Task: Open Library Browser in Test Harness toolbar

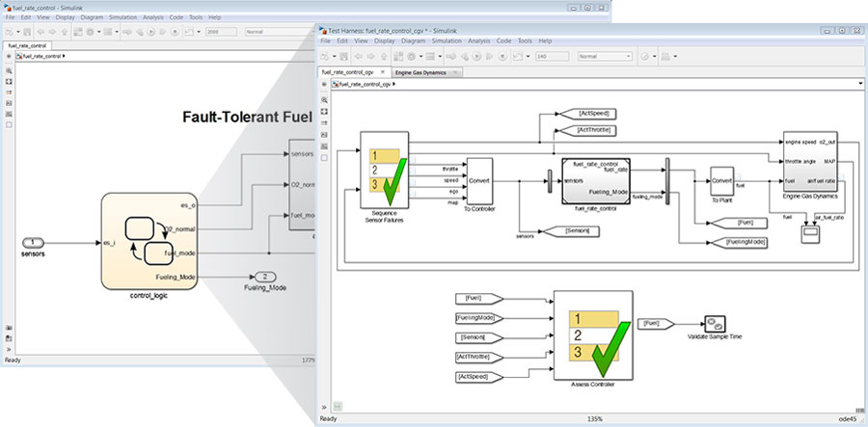Action: [x=398, y=57]
